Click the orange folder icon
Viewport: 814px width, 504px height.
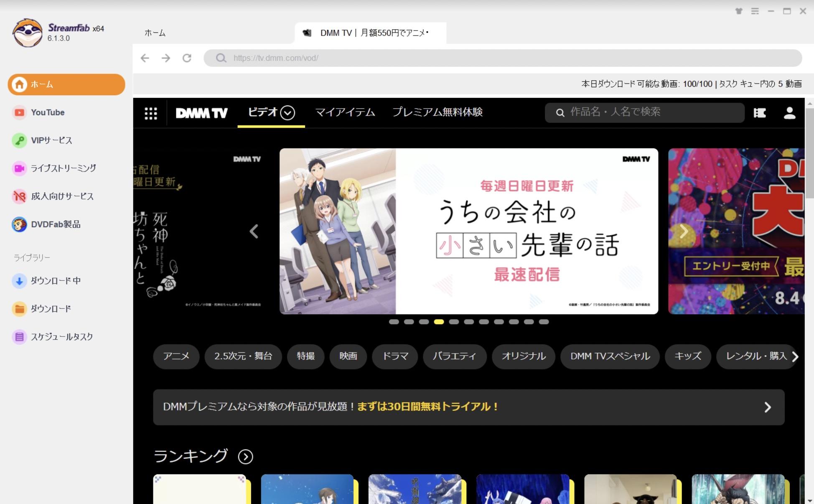tap(19, 309)
